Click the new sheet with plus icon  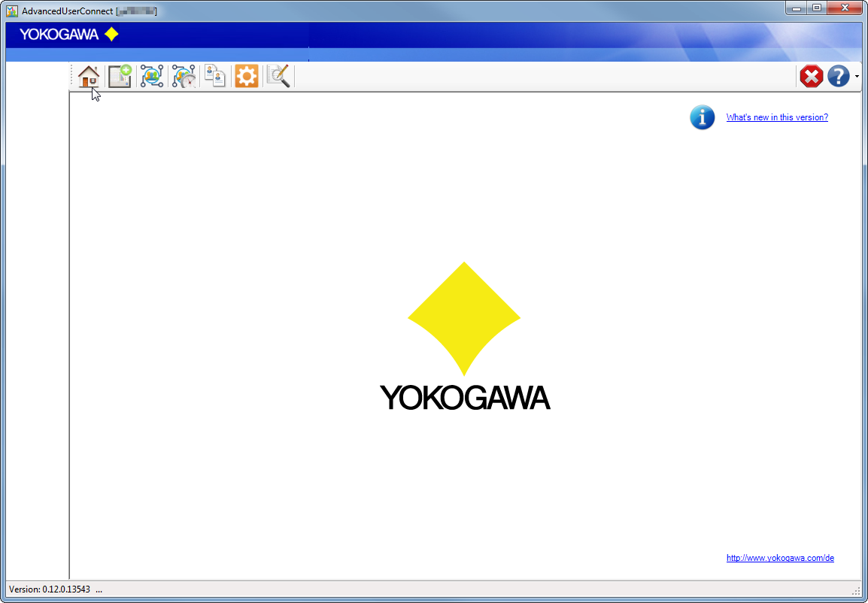click(x=120, y=77)
